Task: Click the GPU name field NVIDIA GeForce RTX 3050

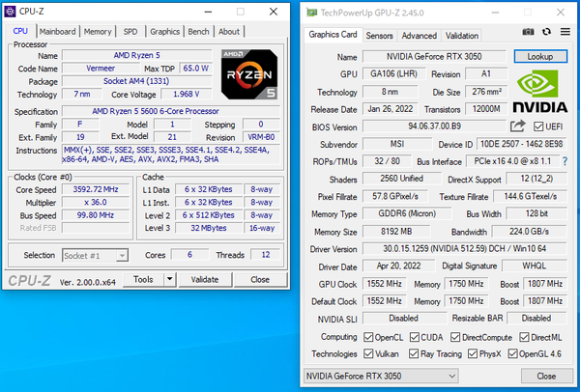Action: point(434,57)
